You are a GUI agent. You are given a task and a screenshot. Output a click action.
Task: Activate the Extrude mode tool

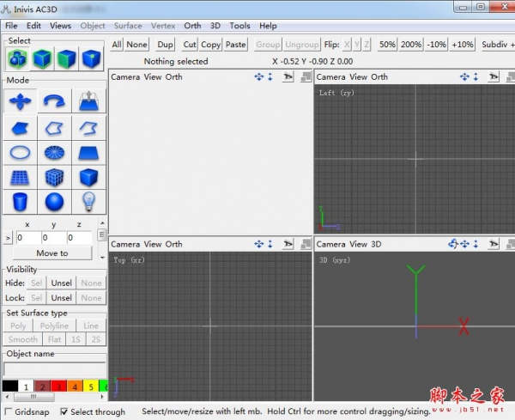(x=88, y=101)
